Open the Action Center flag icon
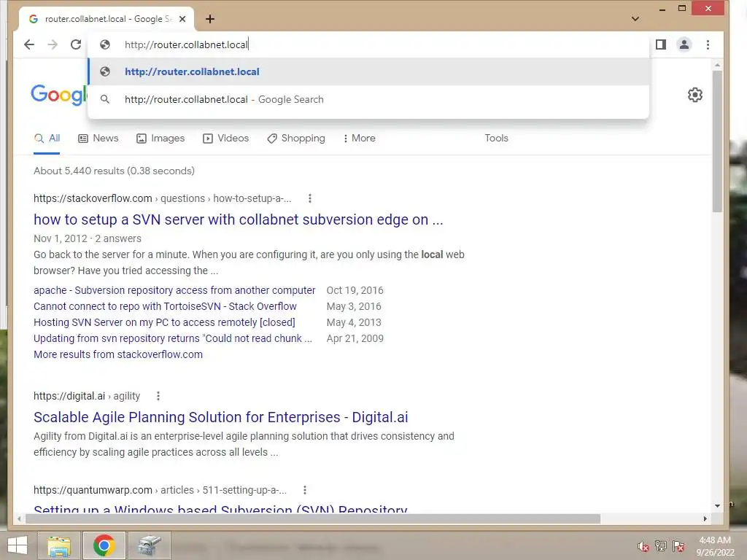The width and height of the screenshot is (747, 560). (678, 546)
